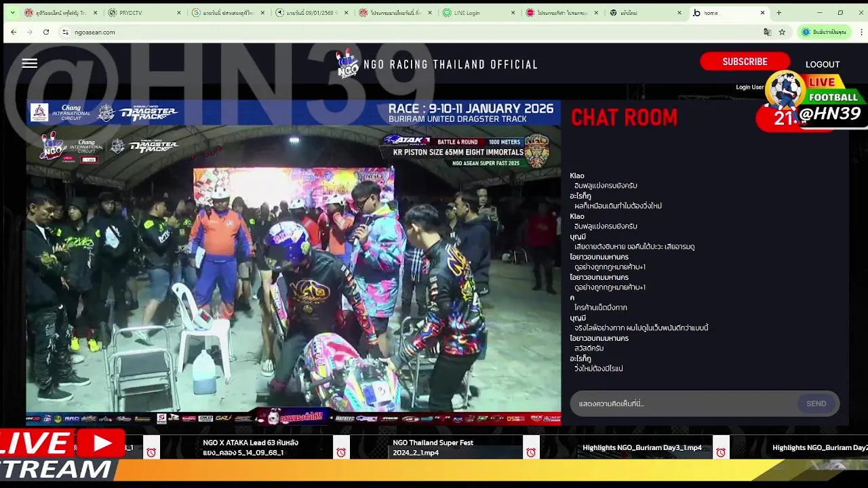Screen dimensions: 868x488
Task: Click clock icon before NGO Thailand Super Fest
Action: (x=341, y=452)
